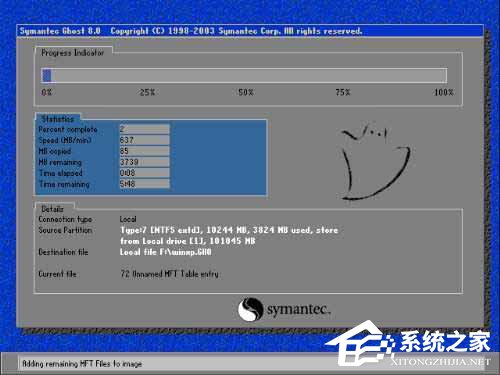
Task: Click the Statistics group label
Action: pyautogui.click(x=58, y=119)
